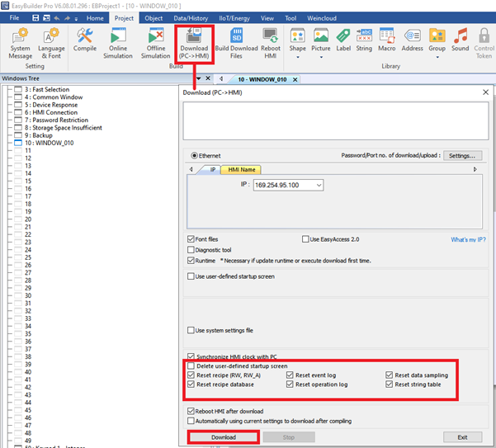
Task: Enable Use user-defined startup screen
Action: tap(191, 276)
